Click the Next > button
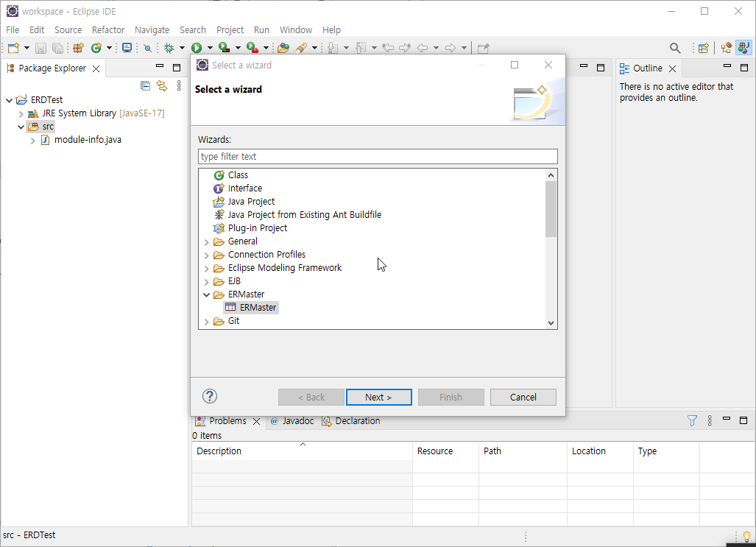 [379, 397]
